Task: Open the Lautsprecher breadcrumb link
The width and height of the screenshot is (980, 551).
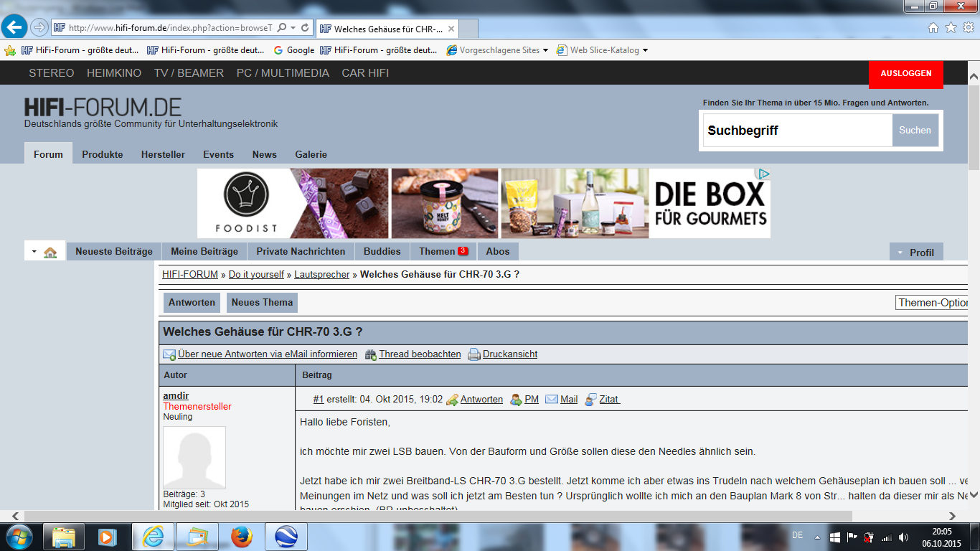Action: (321, 275)
